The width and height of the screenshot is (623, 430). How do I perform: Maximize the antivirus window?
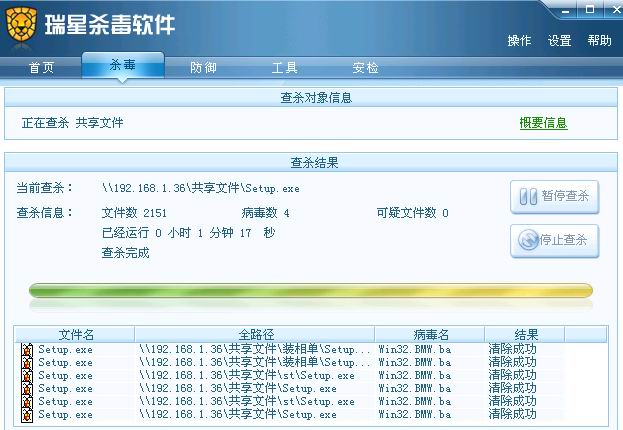[590, 10]
